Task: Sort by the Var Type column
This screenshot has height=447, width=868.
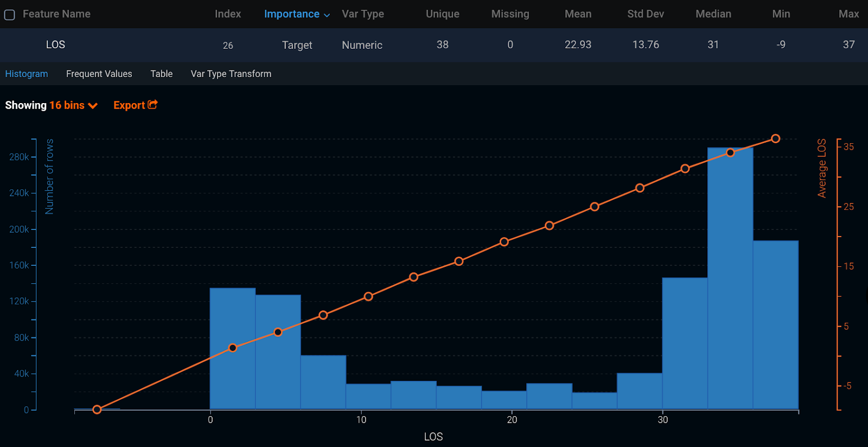Action: [363, 14]
